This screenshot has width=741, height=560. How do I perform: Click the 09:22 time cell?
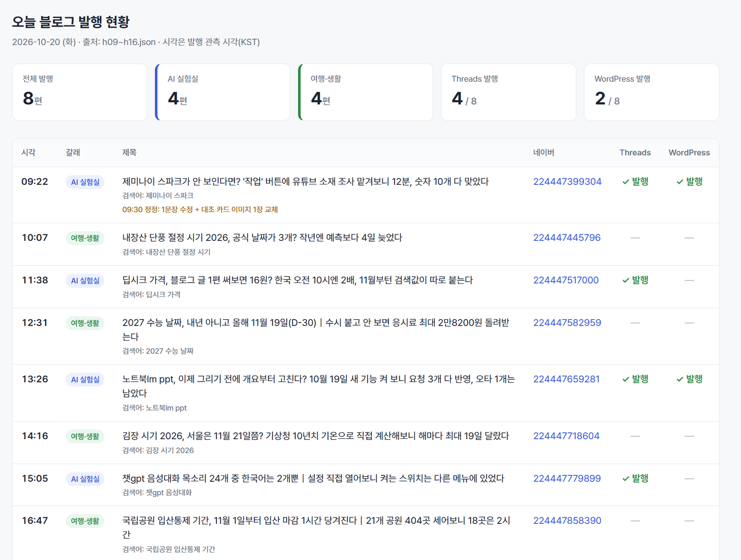point(35,182)
